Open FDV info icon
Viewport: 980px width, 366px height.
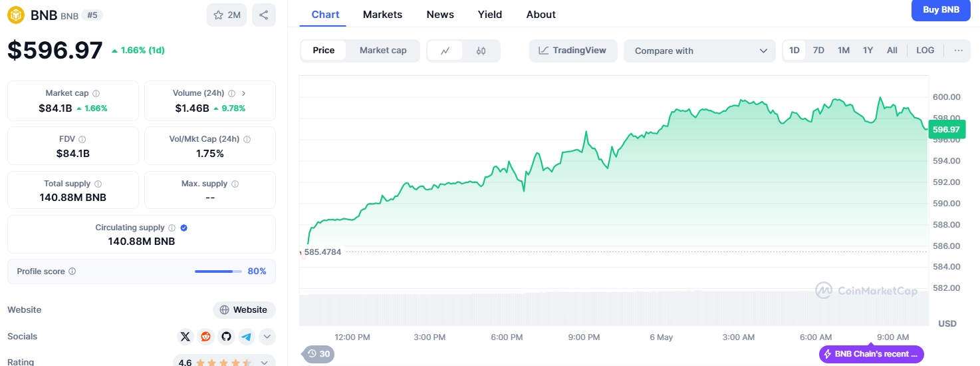(82, 140)
